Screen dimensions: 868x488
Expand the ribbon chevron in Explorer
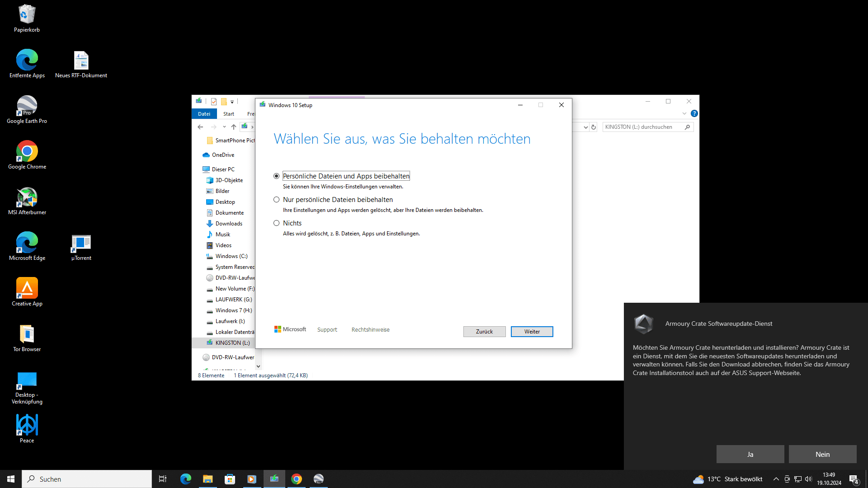point(684,113)
